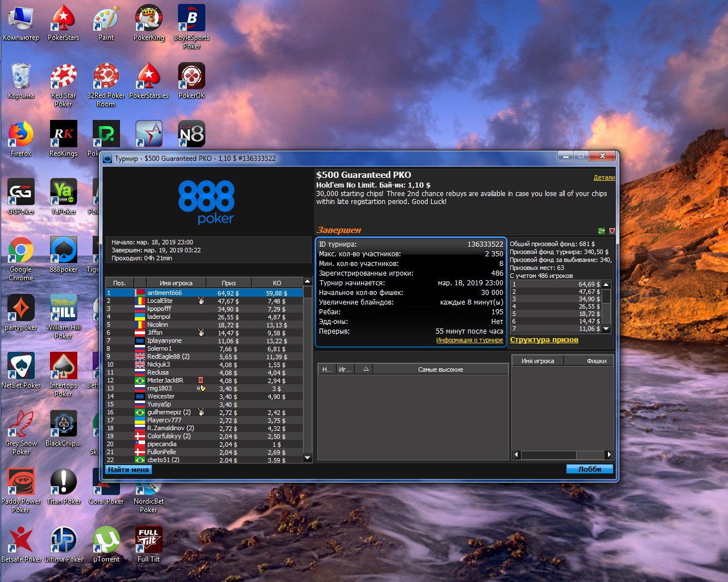The height and width of the screenshot is (582, 728).
Task: Sort players by the Поз. column
Action: pos(119,282)
